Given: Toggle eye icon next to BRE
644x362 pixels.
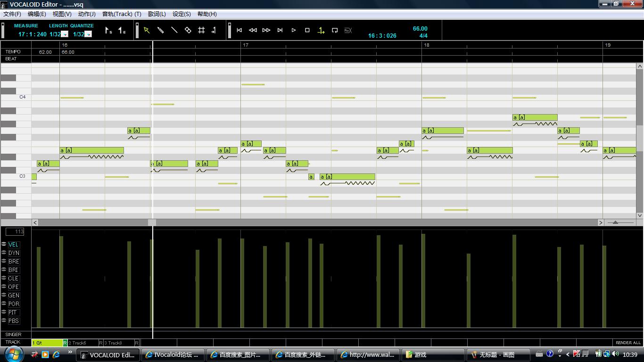Looking at the screenshot, I should tap(4, 261).
